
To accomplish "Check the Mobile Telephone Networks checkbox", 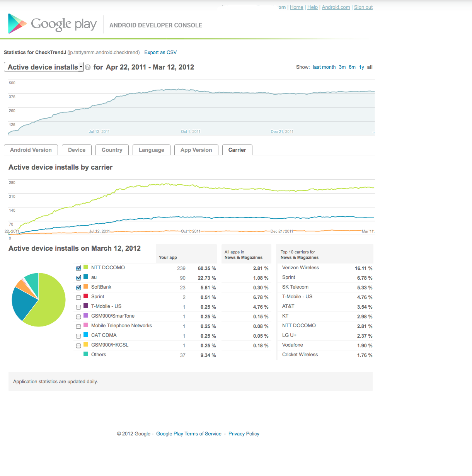I will tap(78, 326).
